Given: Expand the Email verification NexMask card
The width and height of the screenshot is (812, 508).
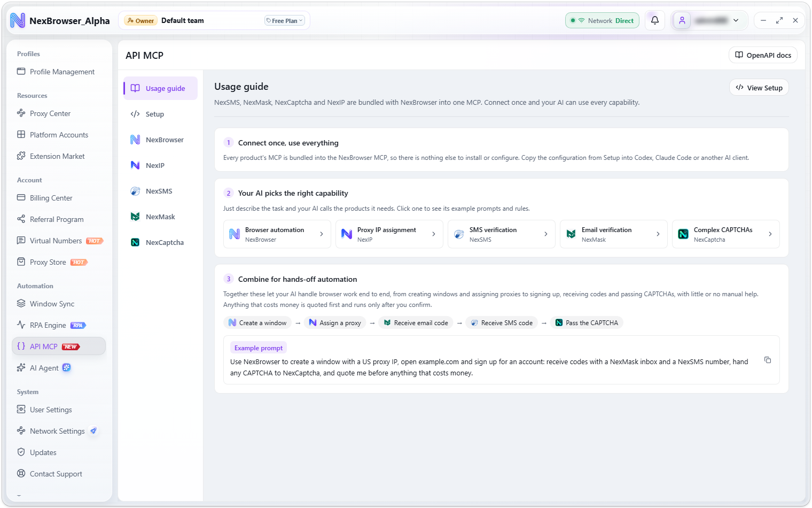Looking at the screenshot, I should [614, 234].
